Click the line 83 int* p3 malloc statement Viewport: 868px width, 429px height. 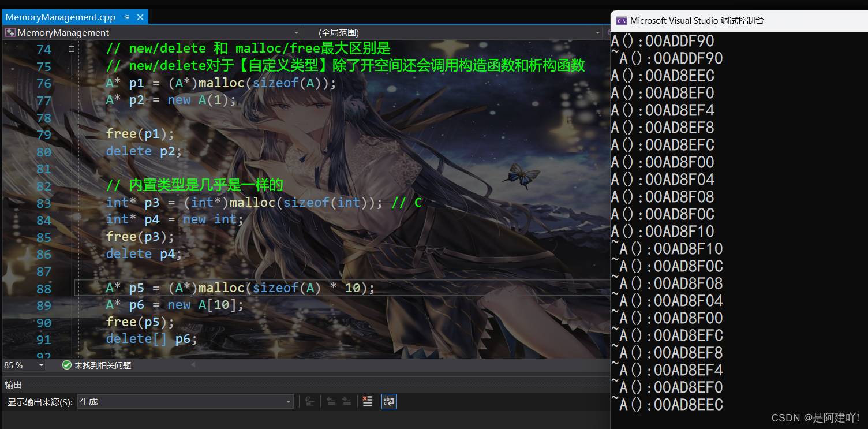click(x=264, y=203)
